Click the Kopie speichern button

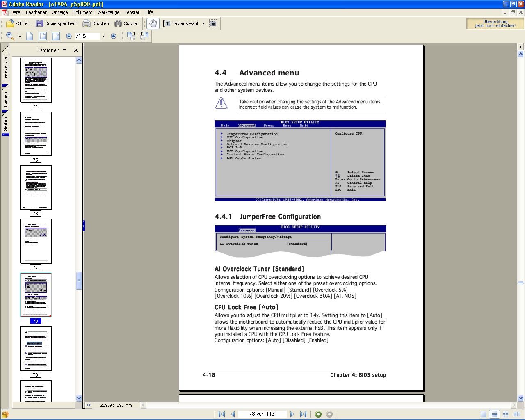click(x=57, y=23)
